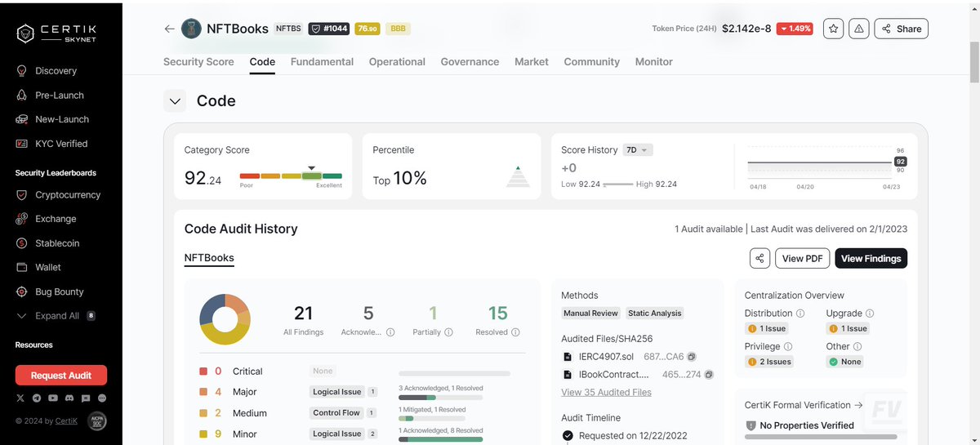
Task: Click the chat bubble icon in the sidebar footer
Action: click(x=86, y=398)
